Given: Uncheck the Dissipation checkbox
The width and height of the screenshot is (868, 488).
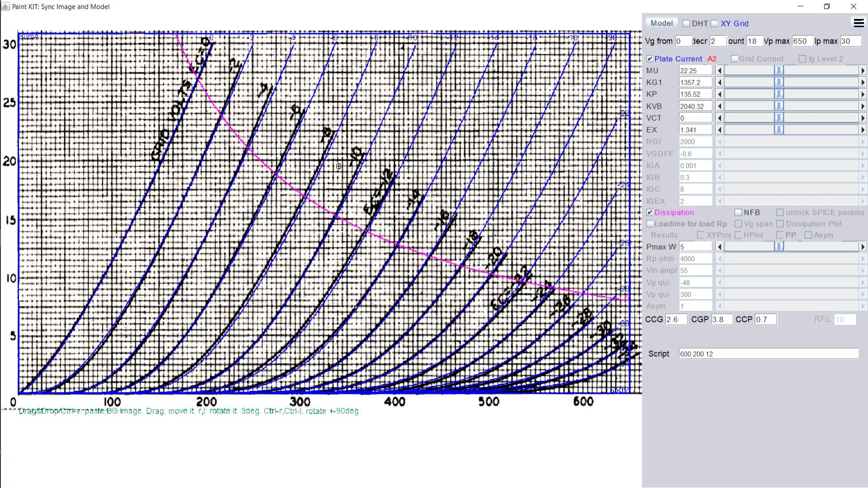Looking at the screenshot, I should (x=650, y=213).
